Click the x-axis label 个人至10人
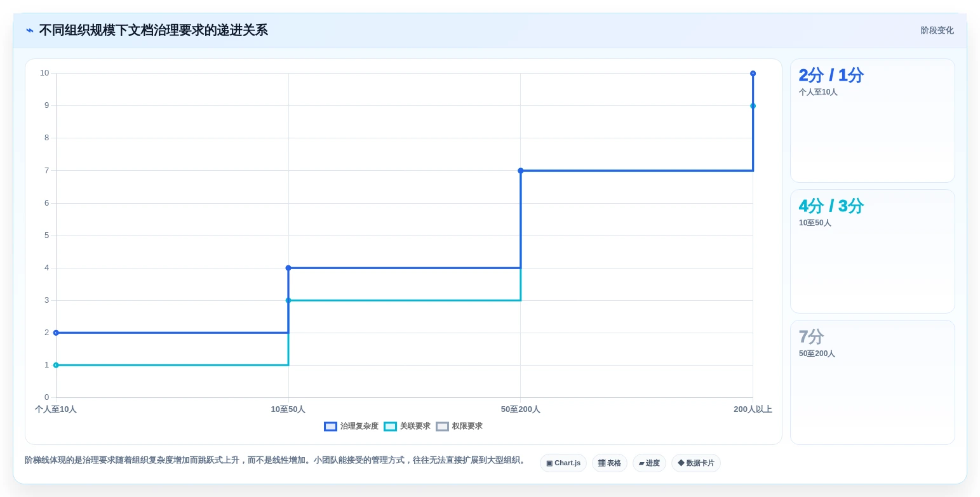 pyautogui.click(x=56, y=409)
